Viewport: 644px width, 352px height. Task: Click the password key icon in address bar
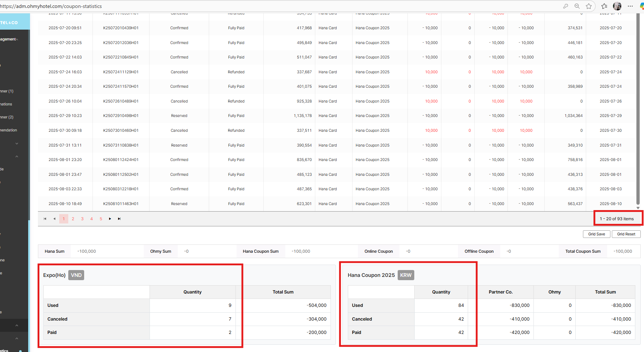pyautogui.click(x=565, y=6)
